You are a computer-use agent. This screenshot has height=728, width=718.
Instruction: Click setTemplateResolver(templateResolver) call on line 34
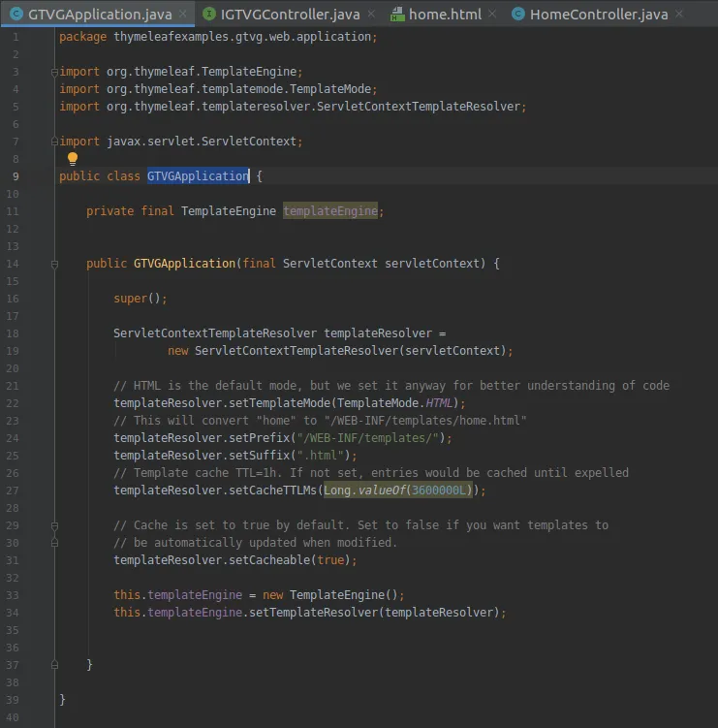tap(374, 613)
